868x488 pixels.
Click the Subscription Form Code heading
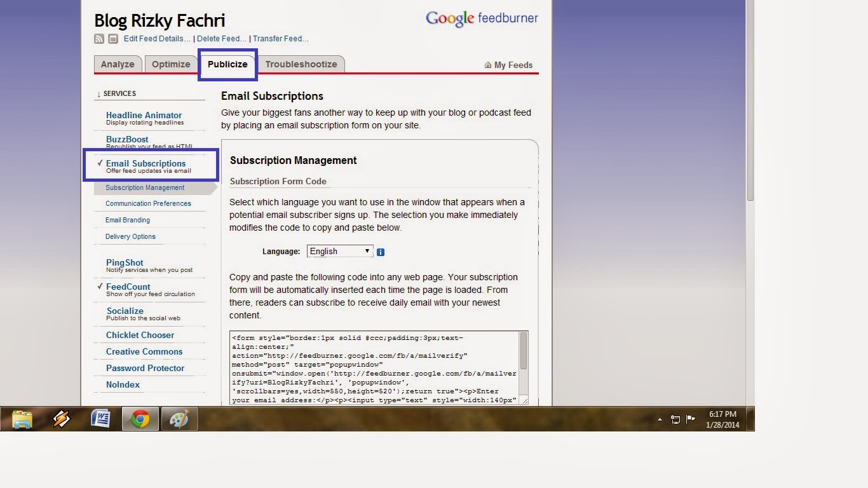[278, 181]
